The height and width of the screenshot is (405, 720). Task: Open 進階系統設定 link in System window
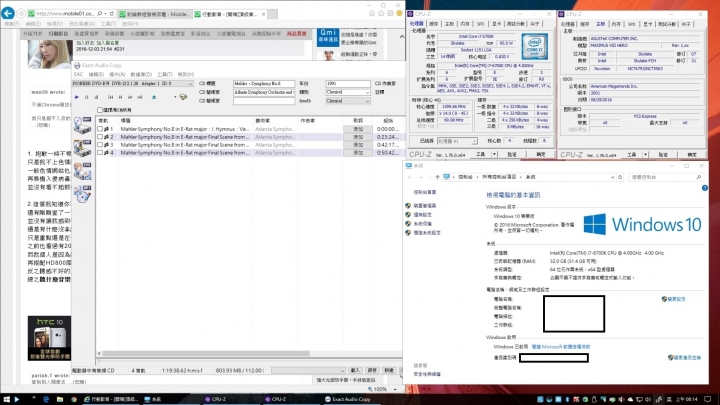tap(427, 233)
